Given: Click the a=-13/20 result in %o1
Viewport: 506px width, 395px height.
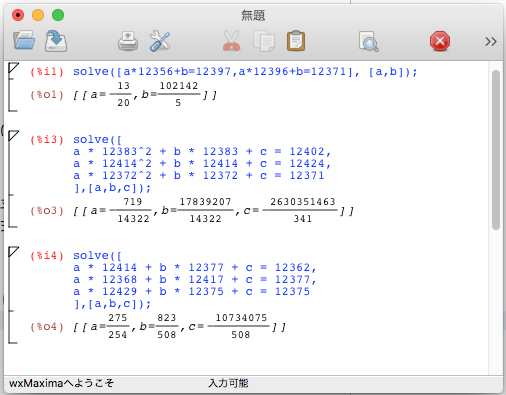Looking at the screenshot, I should pos(111,94).
